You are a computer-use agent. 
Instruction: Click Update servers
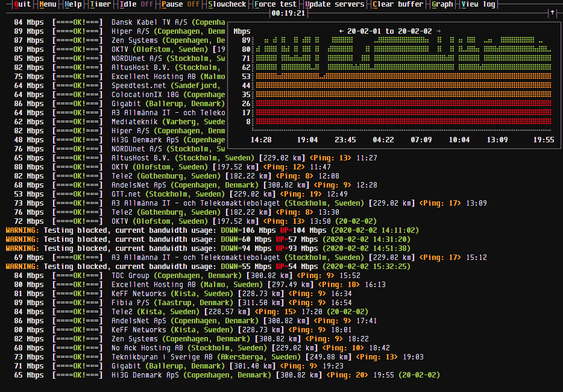click(x=335, y=4)
